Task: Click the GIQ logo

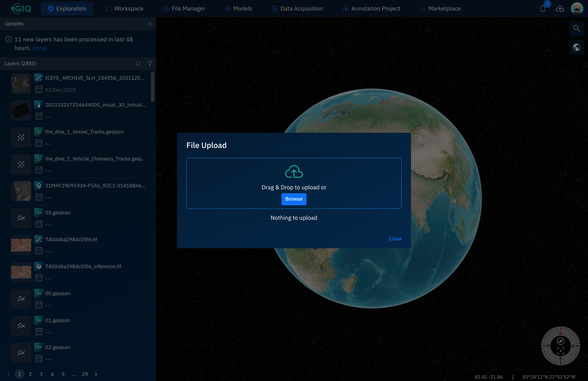Action: [x=21, y=8]
